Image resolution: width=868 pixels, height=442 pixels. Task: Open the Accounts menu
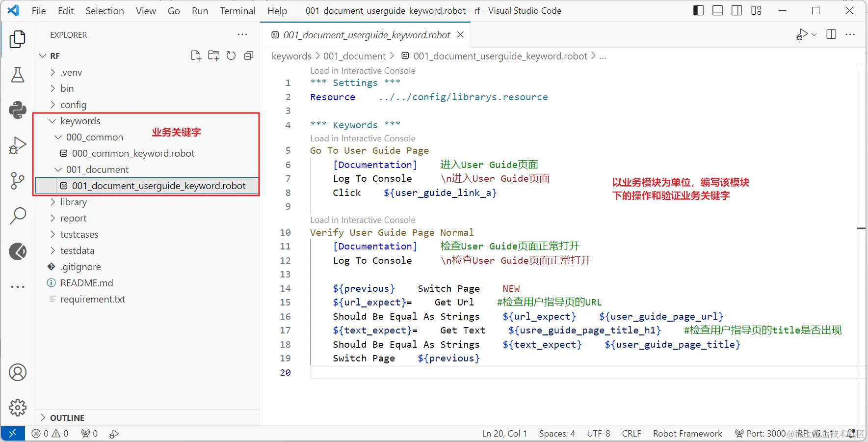[18, 372]
